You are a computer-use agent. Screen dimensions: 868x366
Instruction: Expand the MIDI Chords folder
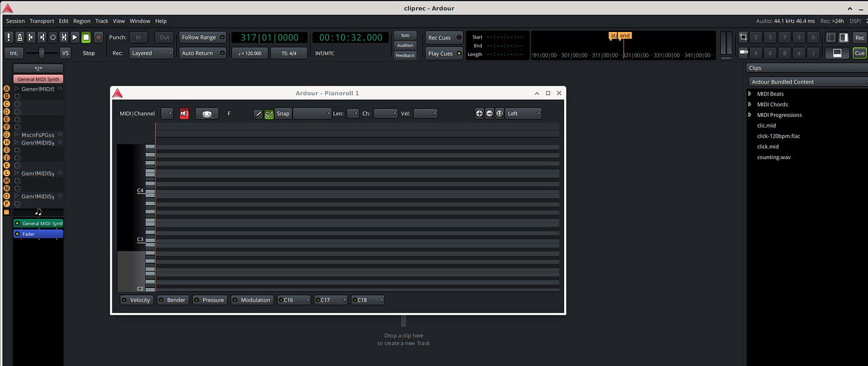pyautogui.click(x=750, y=104)
